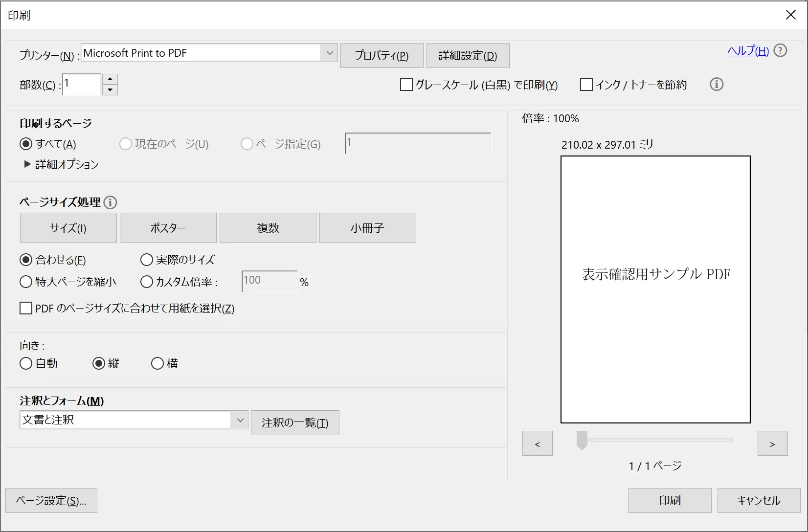The height and width of the screenshot is (532, 808).
Task: Select the 特大ページを縮小 radio button
Action: pos(26,282)
